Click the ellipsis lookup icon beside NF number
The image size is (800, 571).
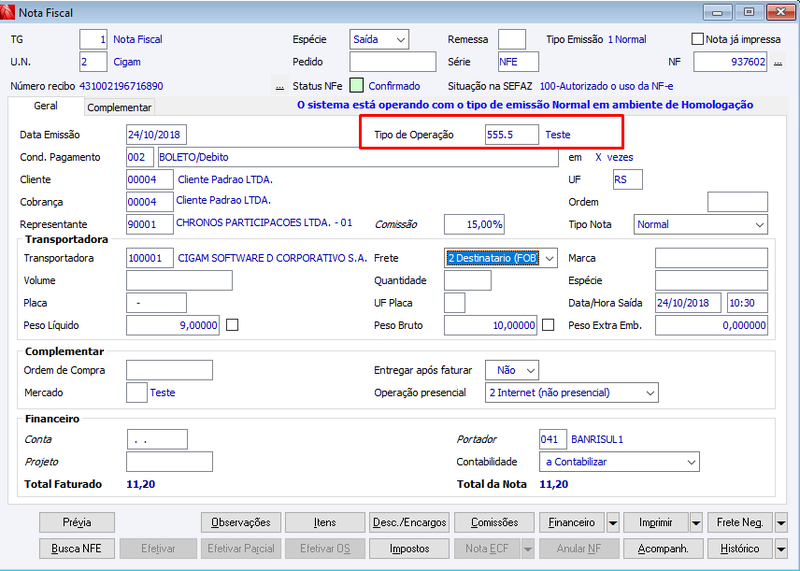(x=778, y=62)
